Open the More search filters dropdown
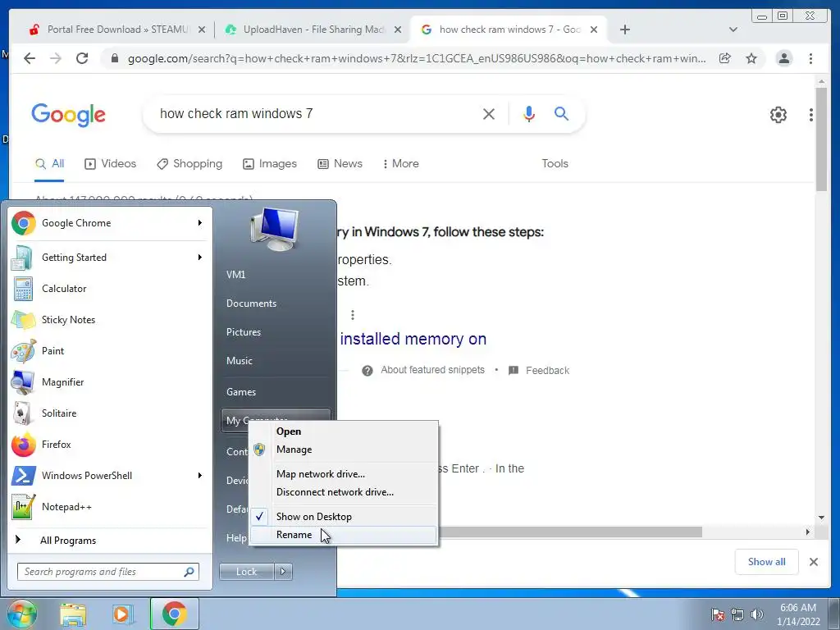This screenshot has width=840, height=630. (x=400, y=164)
